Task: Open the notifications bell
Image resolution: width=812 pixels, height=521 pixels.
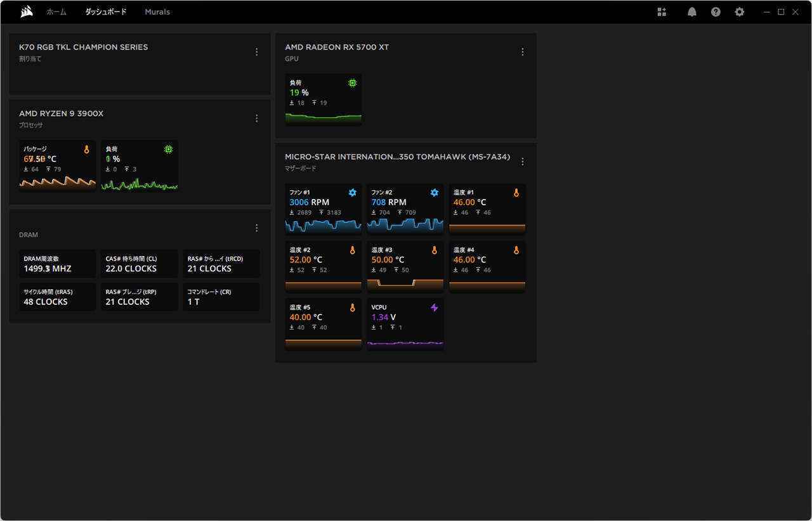Action: point(692,12)
